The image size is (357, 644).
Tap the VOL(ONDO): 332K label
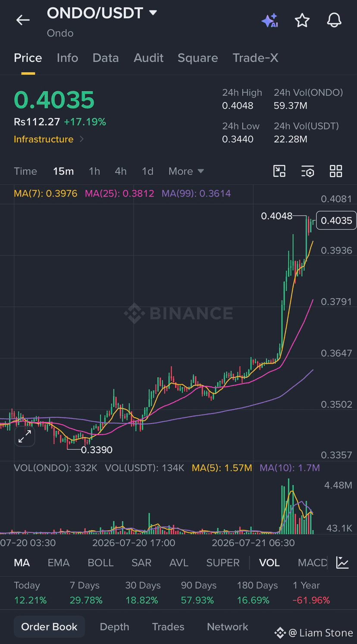(x=56, y=468)
